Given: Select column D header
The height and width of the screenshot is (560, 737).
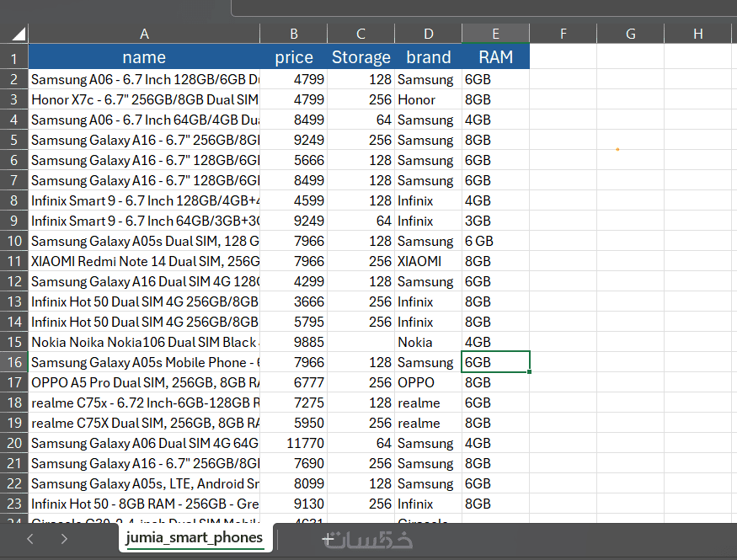Looking at the screenshot, I should tap(428, 34).
